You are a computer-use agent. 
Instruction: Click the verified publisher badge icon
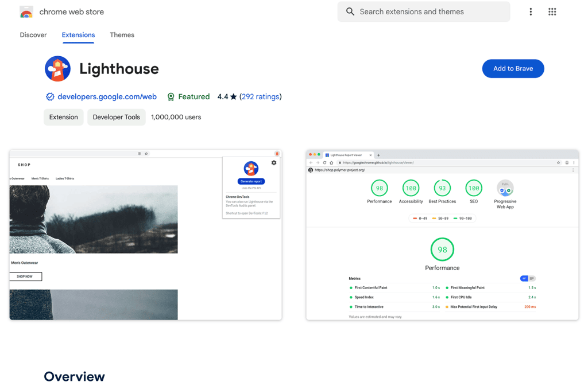click(50, 96)
